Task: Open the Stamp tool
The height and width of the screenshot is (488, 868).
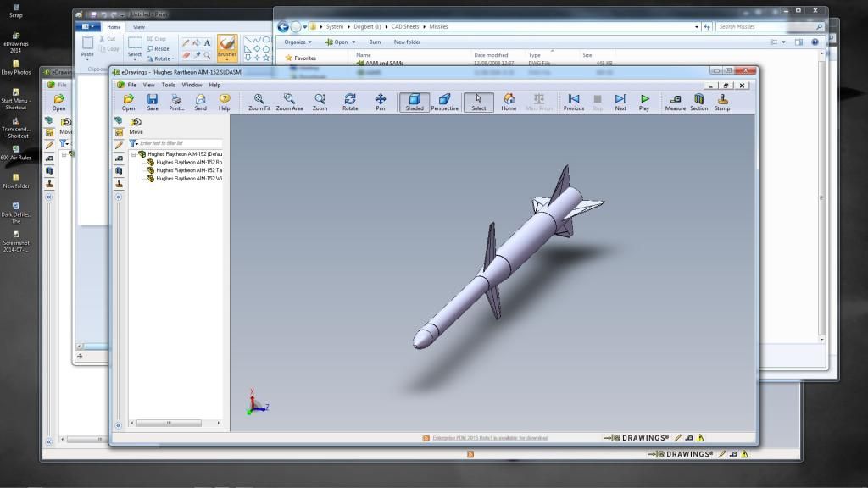Action: pyautogui.click(x=722, y=103)
